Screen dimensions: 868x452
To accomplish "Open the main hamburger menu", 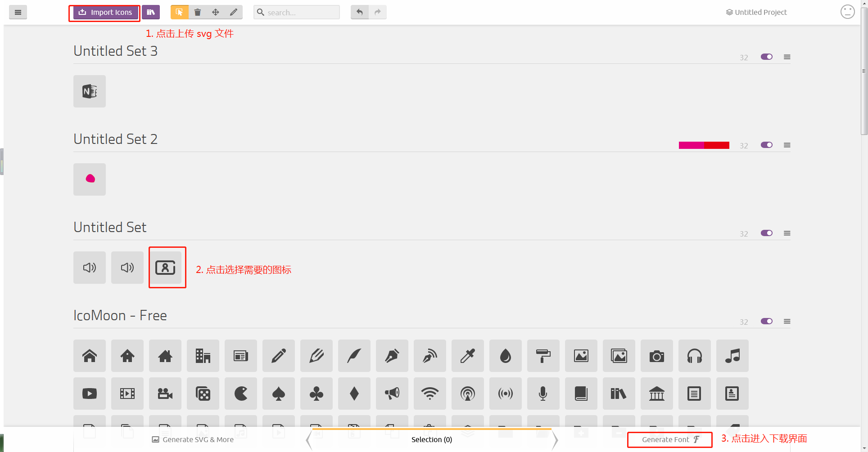I will point(18,12).
